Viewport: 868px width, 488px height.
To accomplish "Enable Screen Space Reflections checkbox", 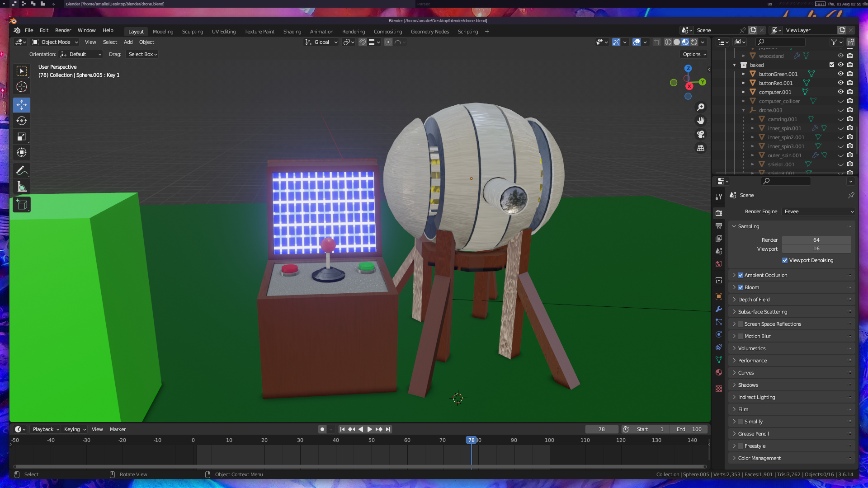I will 741,324.
